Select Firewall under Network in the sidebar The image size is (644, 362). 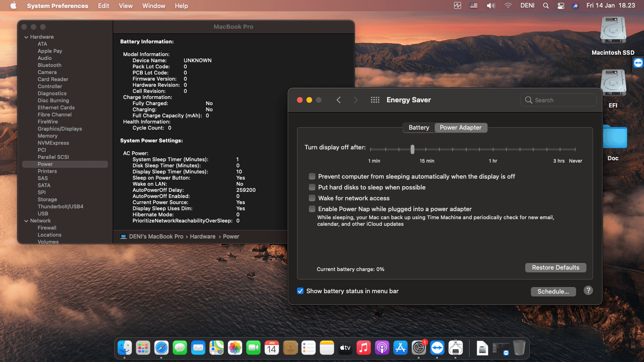tap(47, 228)
